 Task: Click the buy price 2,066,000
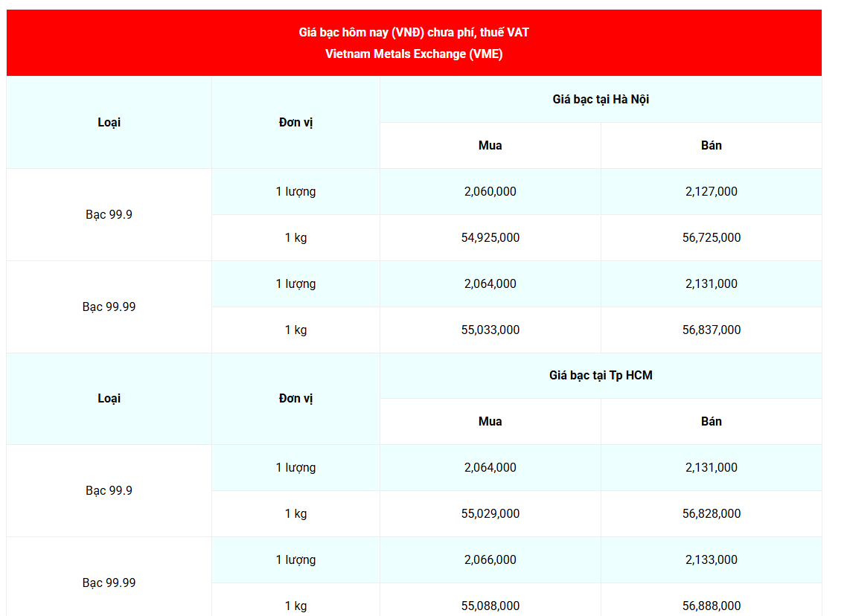tap(490, 560)
